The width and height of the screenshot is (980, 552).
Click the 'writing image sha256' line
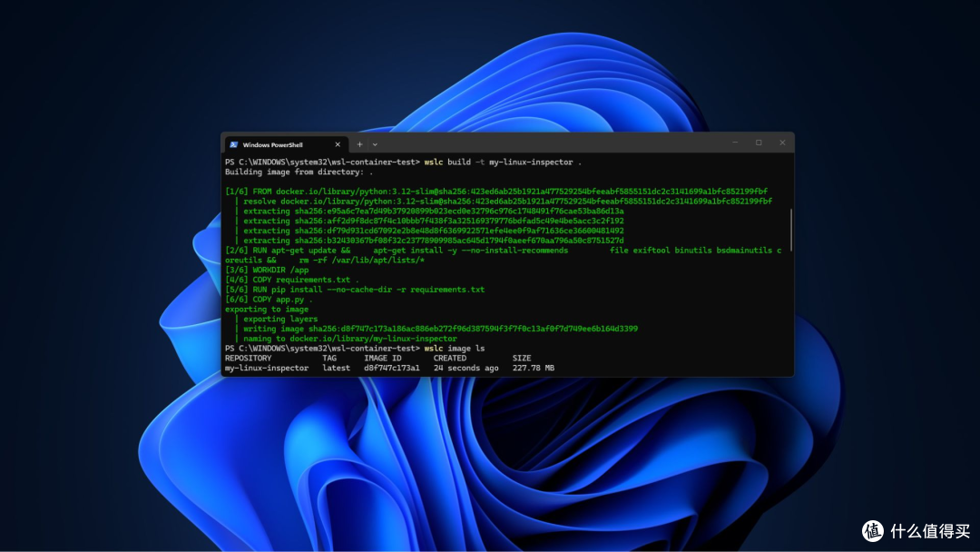pyautogui.click(x=440, y=329)
